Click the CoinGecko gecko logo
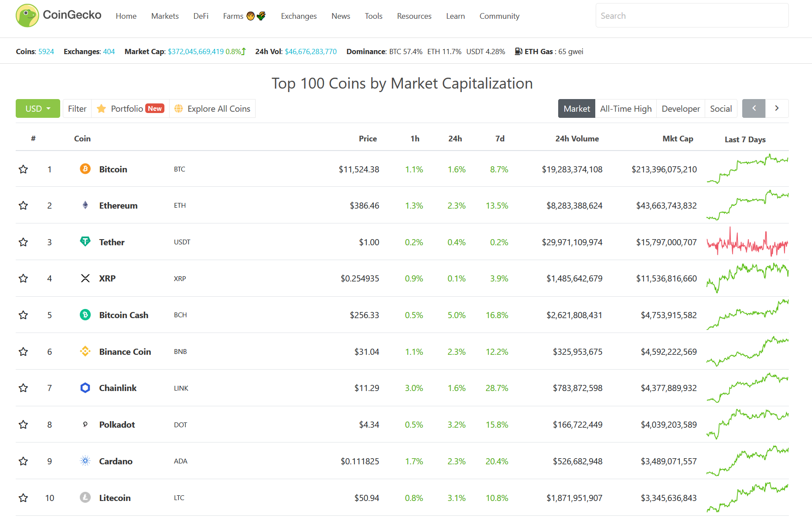Screen dimensions: 812x518 (x=27, y=16)
